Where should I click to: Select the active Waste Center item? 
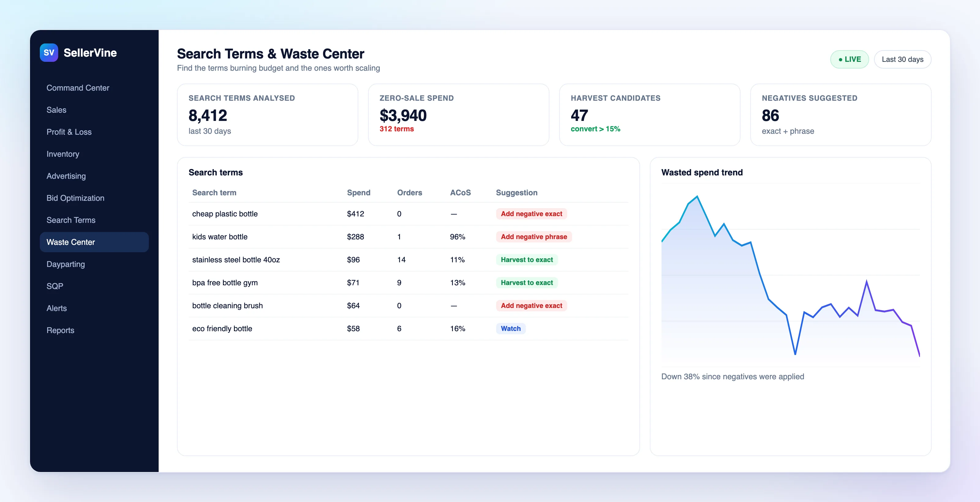coord(94,242)
